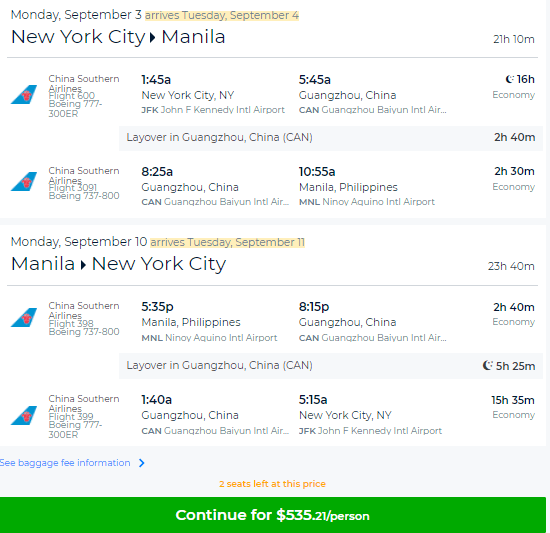
Task: Click Flight 399 Boeing 777-300ER details
Action: pos(75,425)
